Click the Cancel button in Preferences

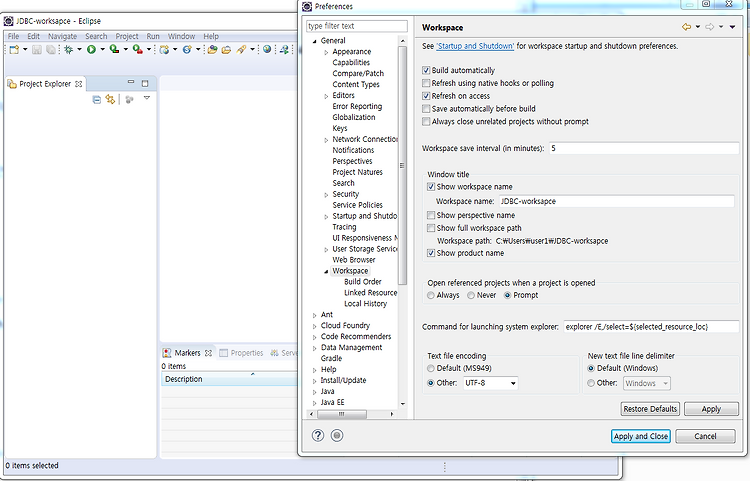(x=705, y=436)
